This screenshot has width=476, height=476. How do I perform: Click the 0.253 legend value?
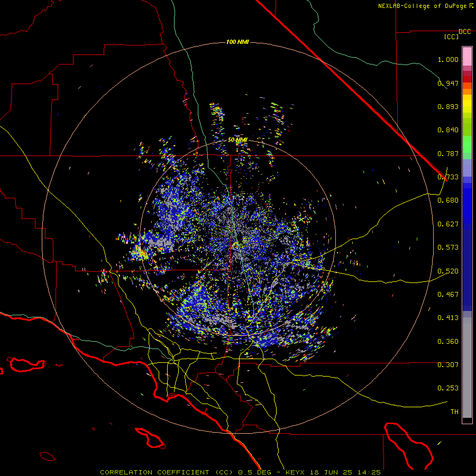448,388
